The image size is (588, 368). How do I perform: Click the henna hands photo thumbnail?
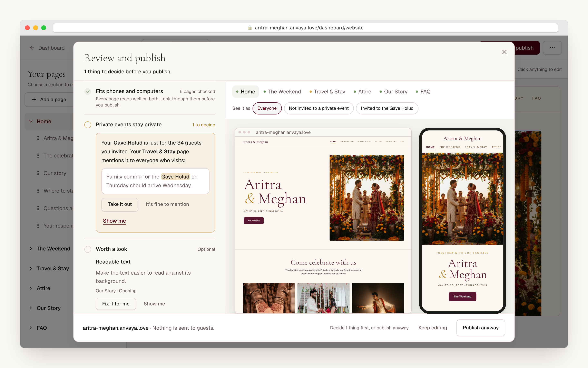(x=269, y=298)
